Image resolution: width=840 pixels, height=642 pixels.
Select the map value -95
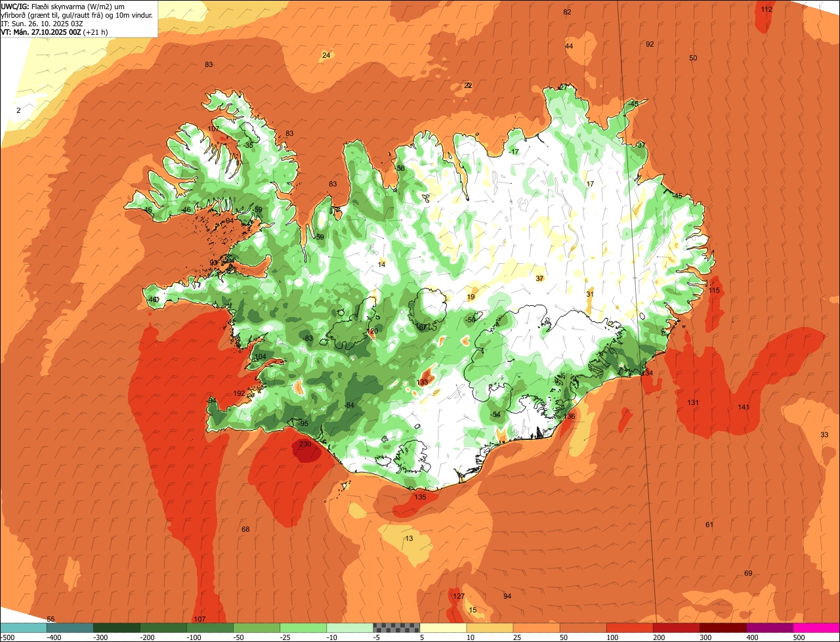pos(303,424)
